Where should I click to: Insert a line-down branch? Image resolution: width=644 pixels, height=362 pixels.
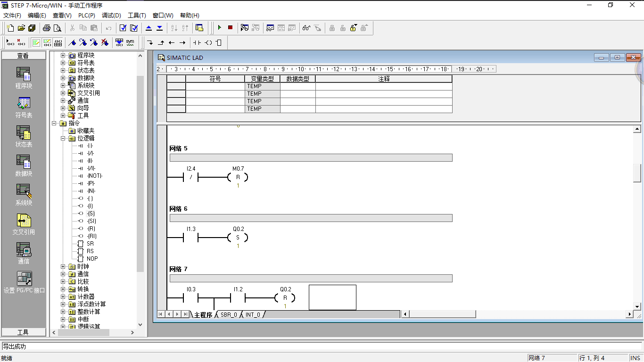[150, 42]
